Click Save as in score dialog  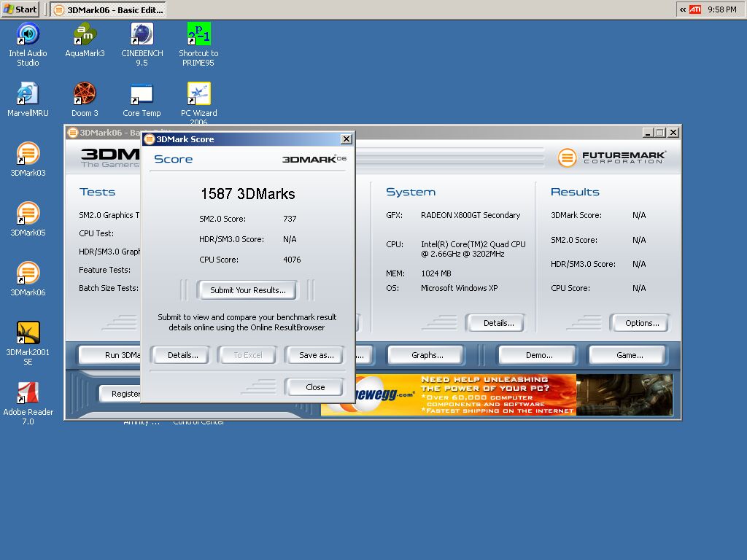pos(316,355)
